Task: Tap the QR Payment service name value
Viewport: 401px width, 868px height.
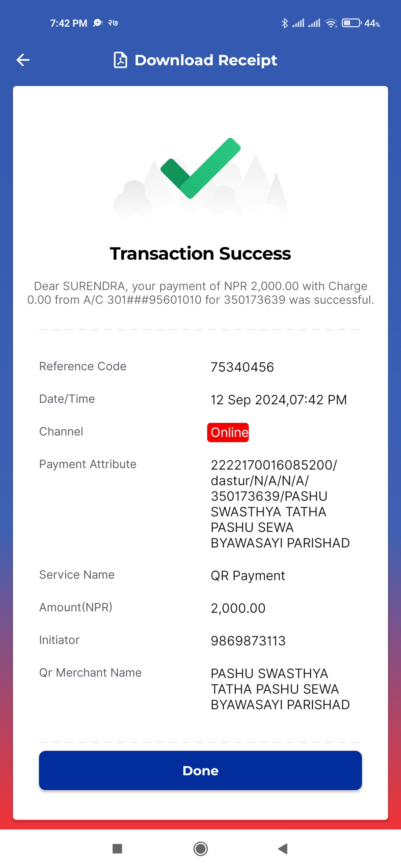Action: coord(248,576)
